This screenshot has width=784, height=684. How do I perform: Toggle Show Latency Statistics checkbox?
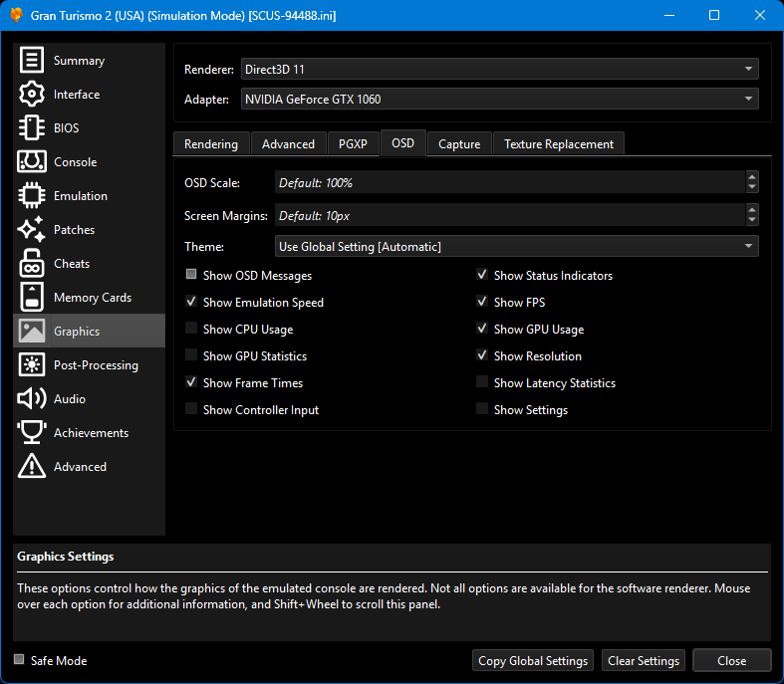(482, 383)
